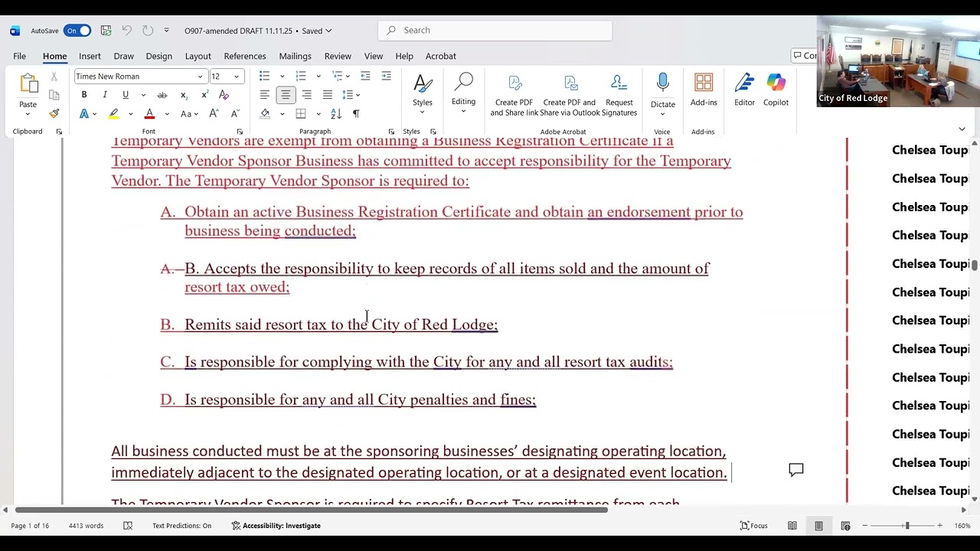Launch Copilot from the ribbon
The image size is (980, 551).
pos(776,90)
